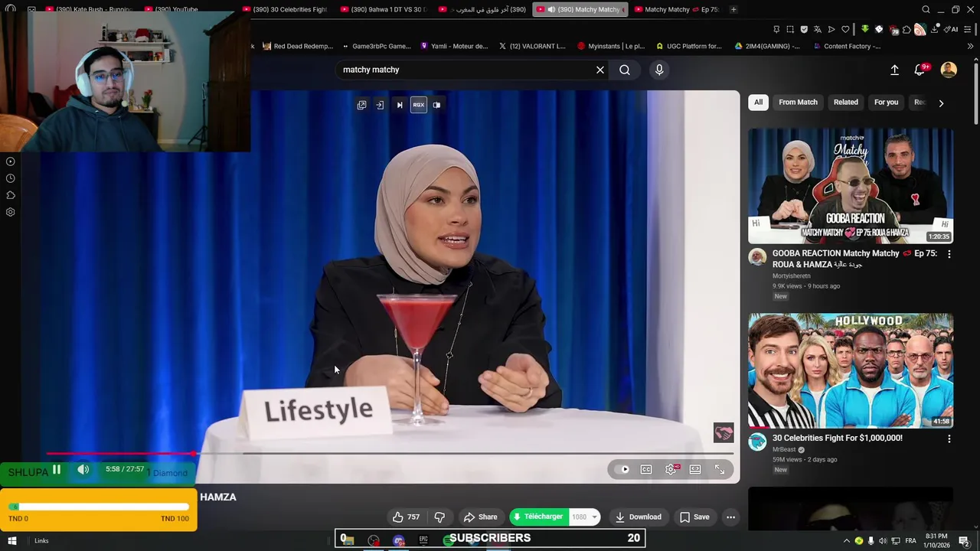Open the Windows Start menu
The width and height of the screenshot is (980, 551).
pyautogui.click(x=12, y=540)
